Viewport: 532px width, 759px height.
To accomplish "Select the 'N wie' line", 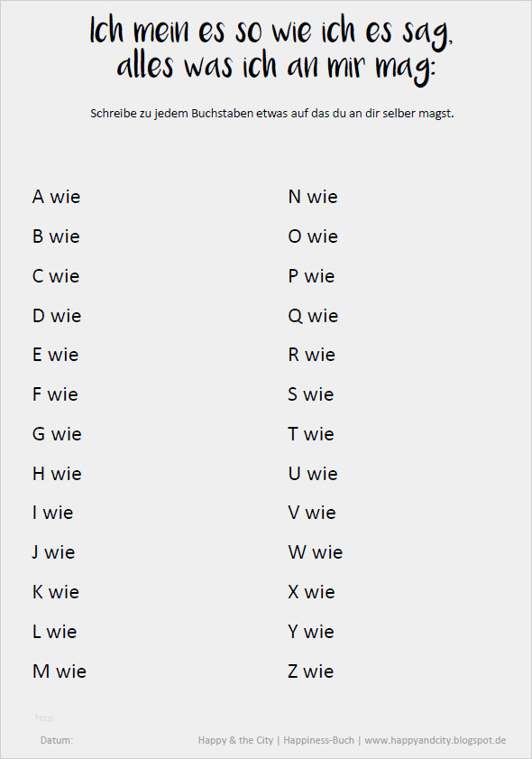I will (312, 197).
